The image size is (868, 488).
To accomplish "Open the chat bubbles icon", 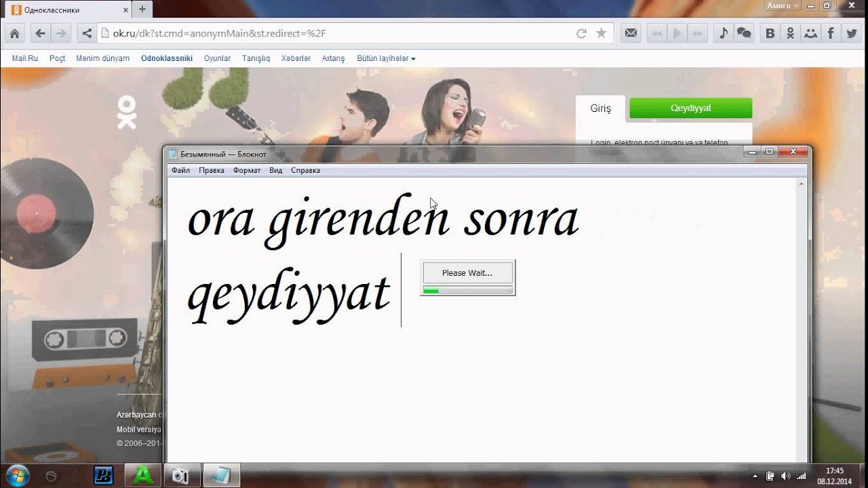I will 744,33.
